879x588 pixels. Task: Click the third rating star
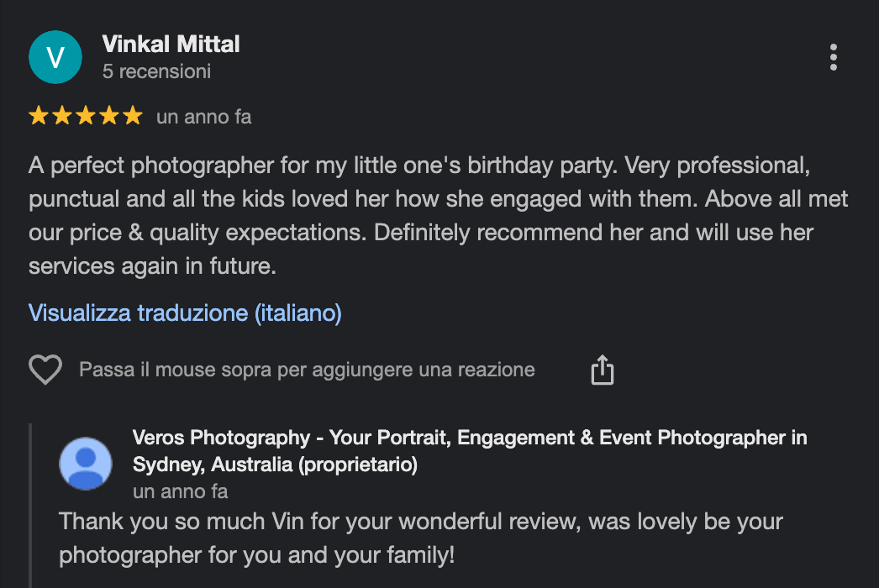[x=86, y=117]
